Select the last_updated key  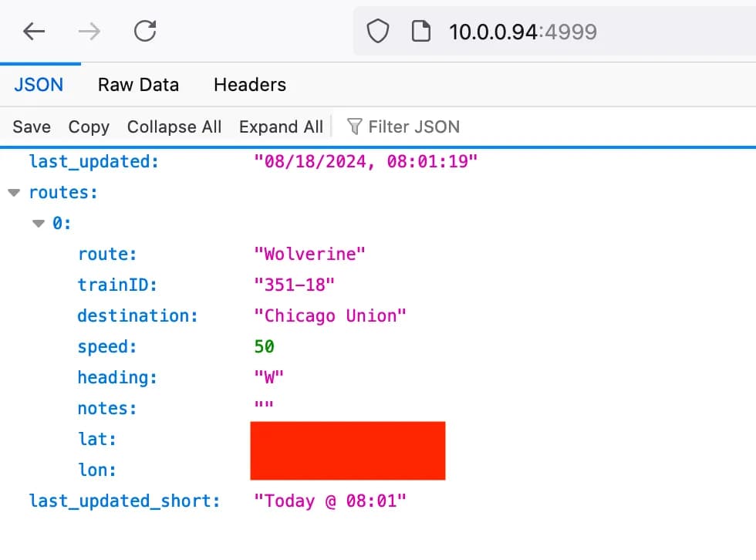coord(94,162)
